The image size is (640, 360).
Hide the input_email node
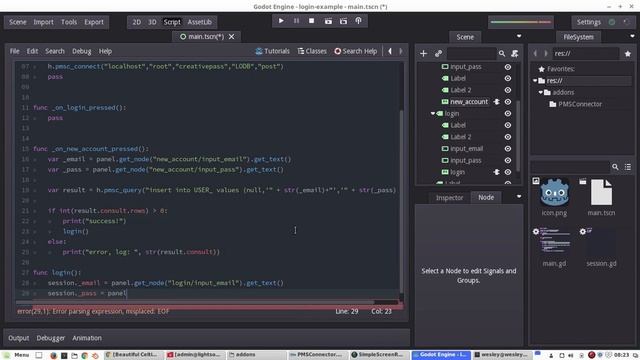508,149
